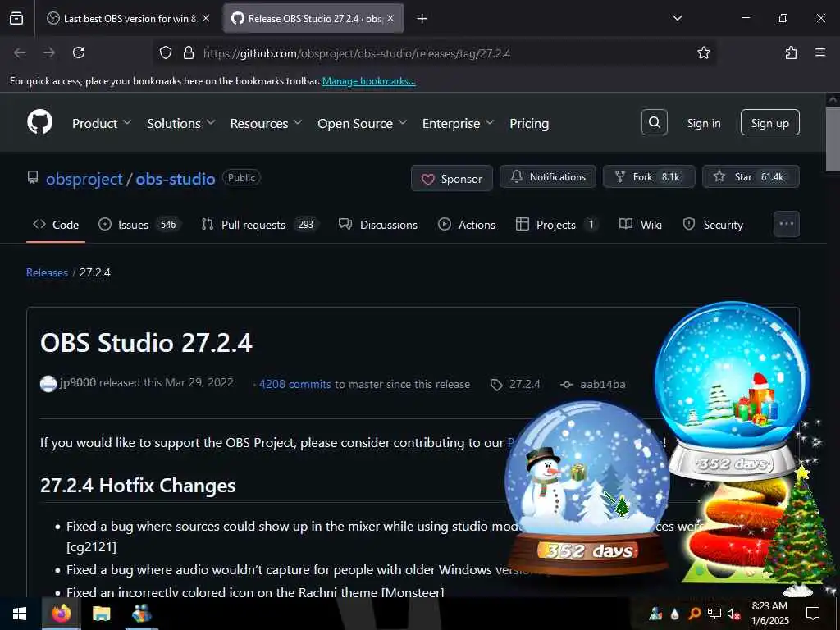Click the Notifications button

click(x=547, y=176)
